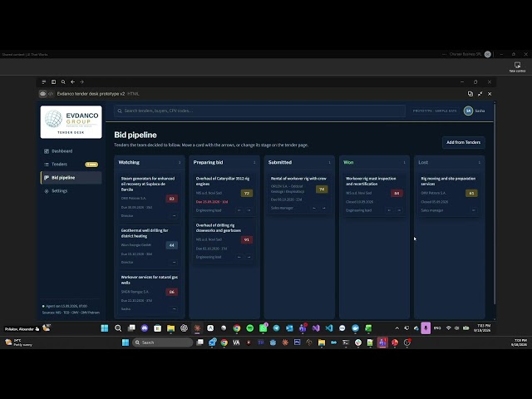
Task: Move Rental of workover rig card left
Action: tap(314, 208)
